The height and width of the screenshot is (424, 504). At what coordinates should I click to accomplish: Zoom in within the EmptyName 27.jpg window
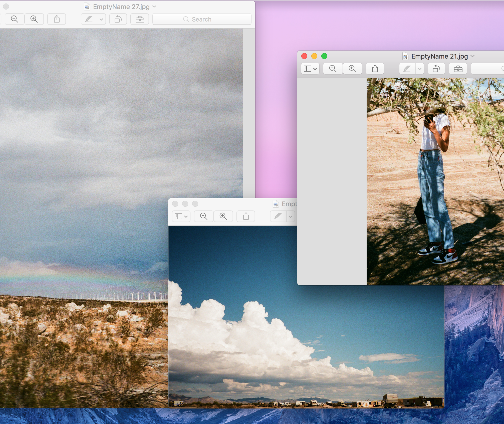pos(34,19)
